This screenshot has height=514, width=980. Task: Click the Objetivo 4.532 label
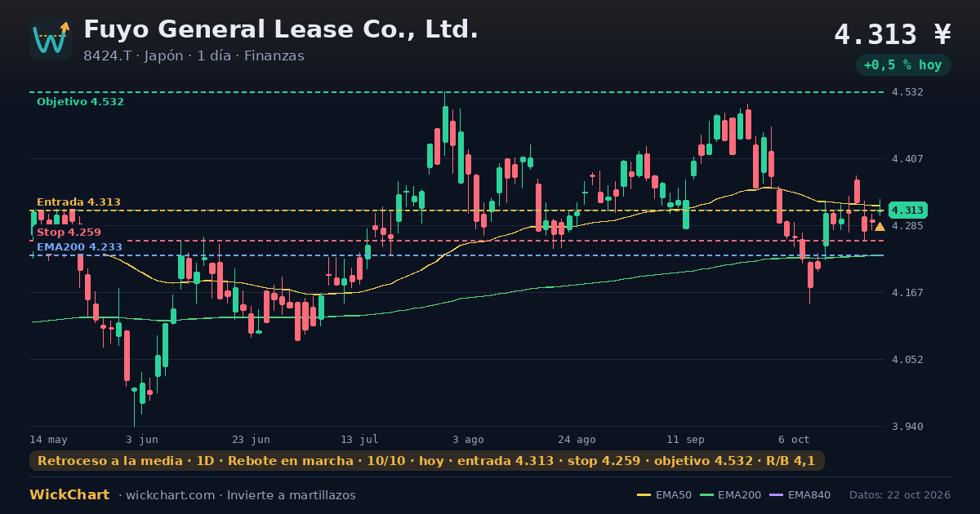coord(80,102)
